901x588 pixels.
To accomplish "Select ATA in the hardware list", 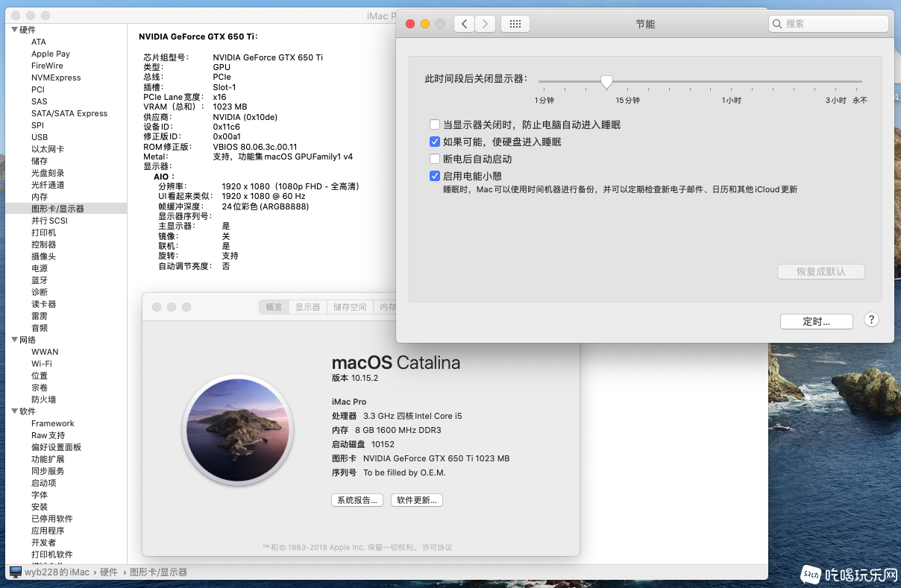I will point(39,42).
